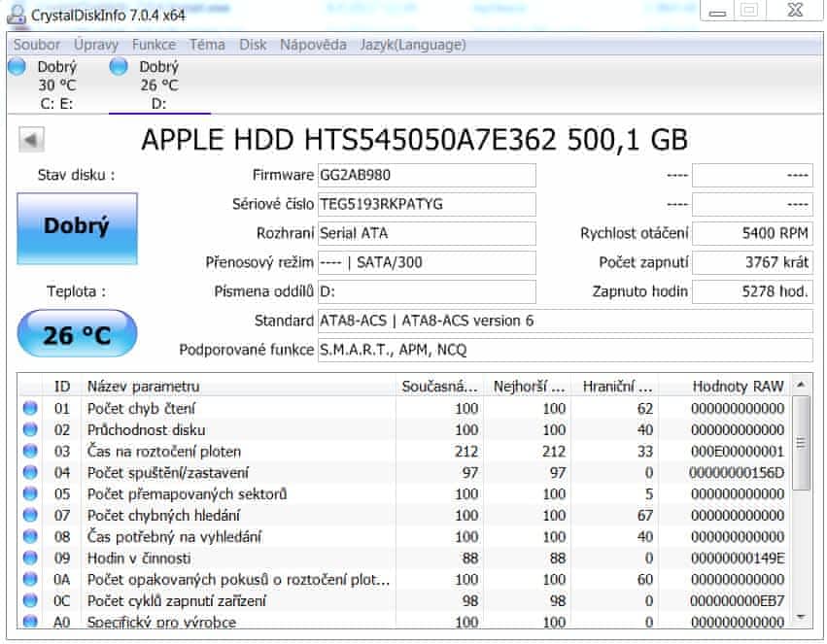827x644 pixels.
Task: Select the C: E: disk status icon
Action: click(17, 67)
